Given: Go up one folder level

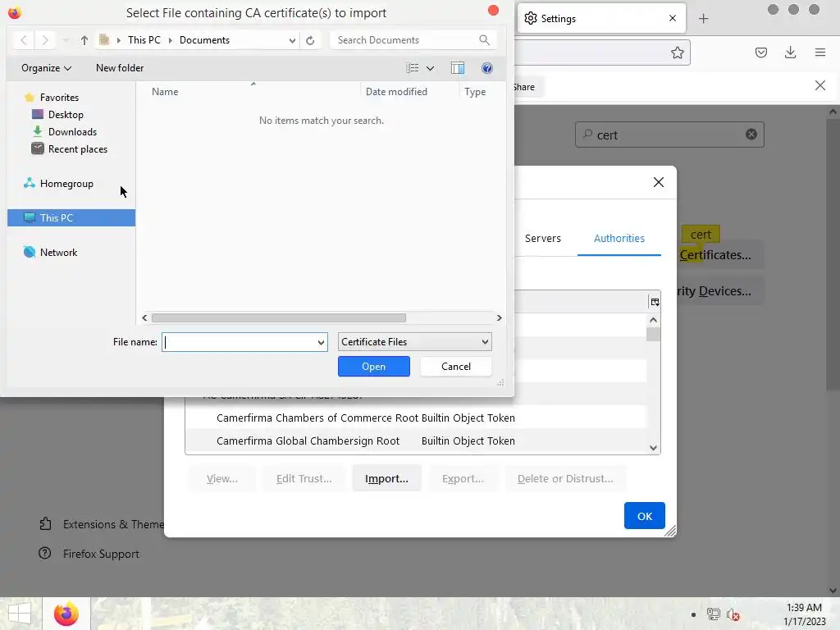Looking at the screenshot, I should [x=84, y=40].
